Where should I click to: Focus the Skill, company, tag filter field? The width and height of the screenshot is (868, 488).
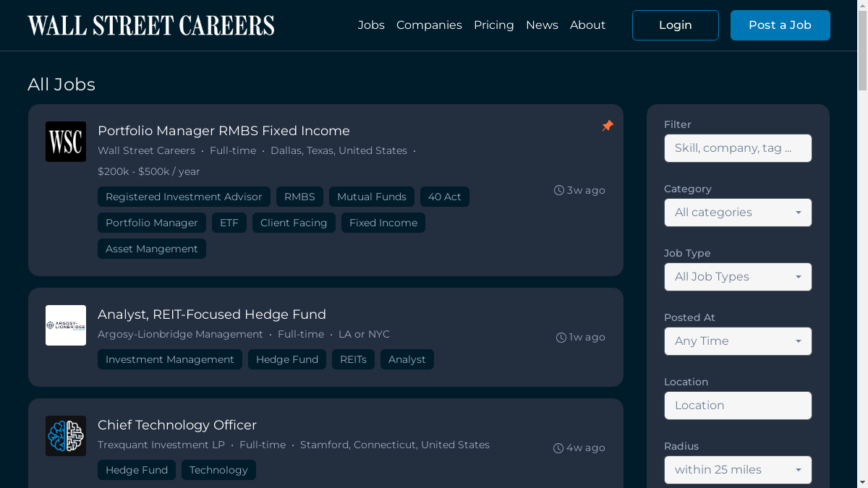(x=738, y=148)
